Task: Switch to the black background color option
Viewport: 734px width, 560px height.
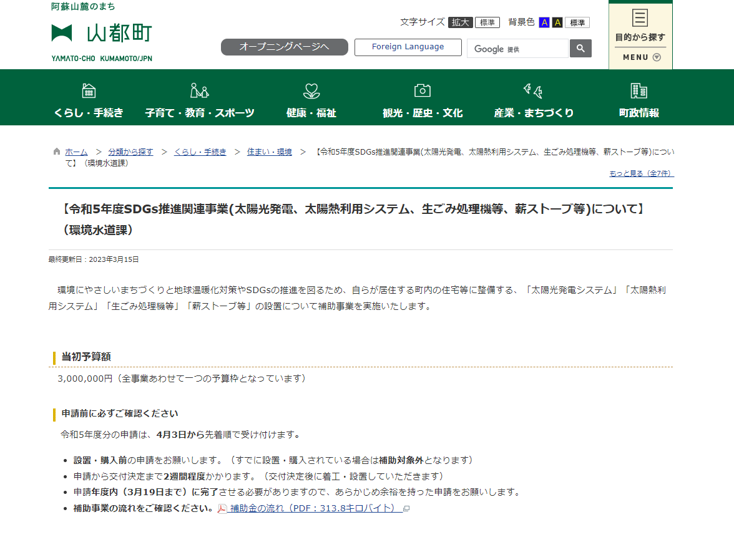Action: [557, 22]
